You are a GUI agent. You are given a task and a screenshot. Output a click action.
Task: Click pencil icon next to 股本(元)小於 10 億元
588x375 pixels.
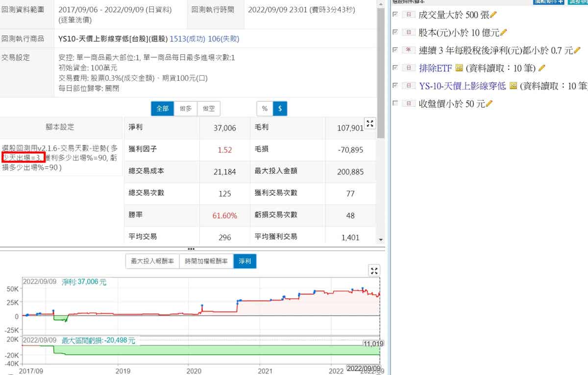coord(503,33)
